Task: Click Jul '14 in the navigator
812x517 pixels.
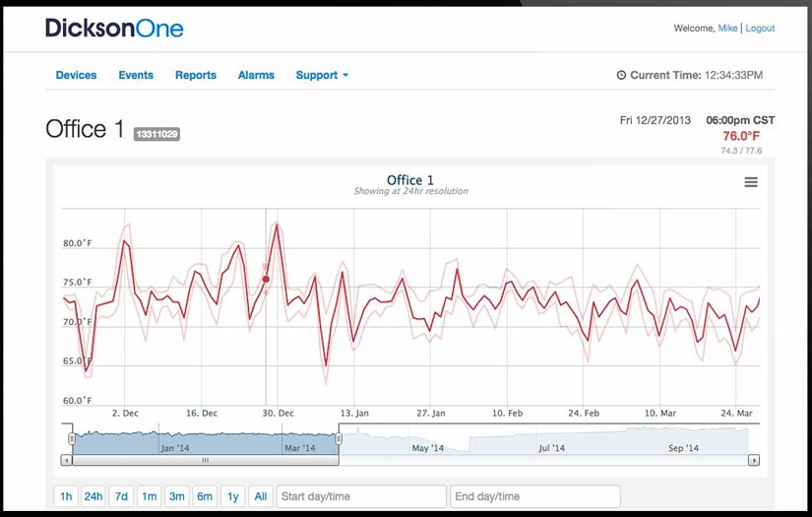Action: click(x=551, y=448)
